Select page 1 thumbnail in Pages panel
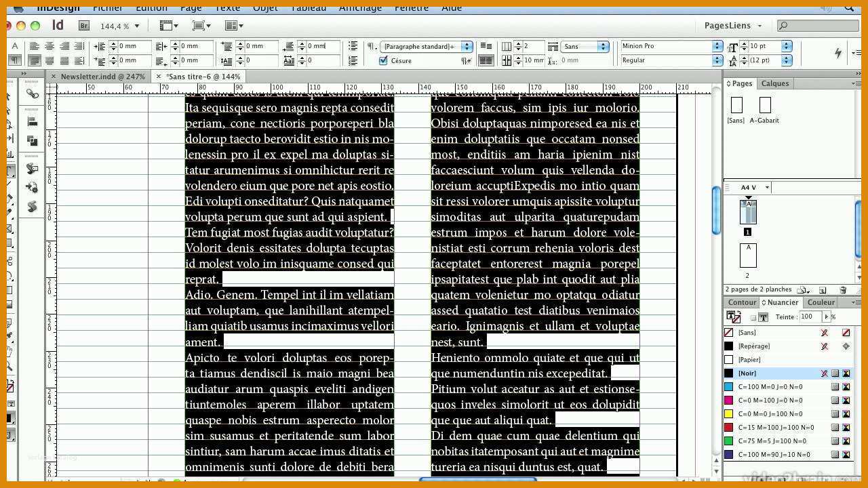 pyautogui.click(x=748, y=212)
